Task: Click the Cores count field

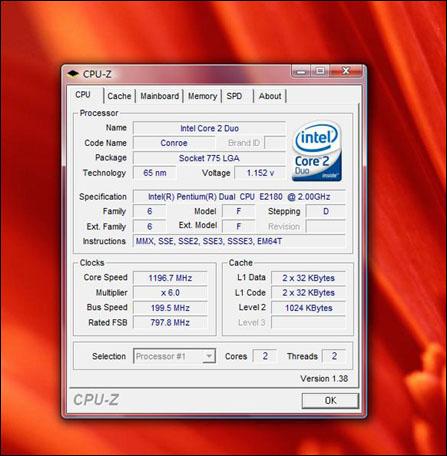Action: pyautogui.click(x=265, y=356)
